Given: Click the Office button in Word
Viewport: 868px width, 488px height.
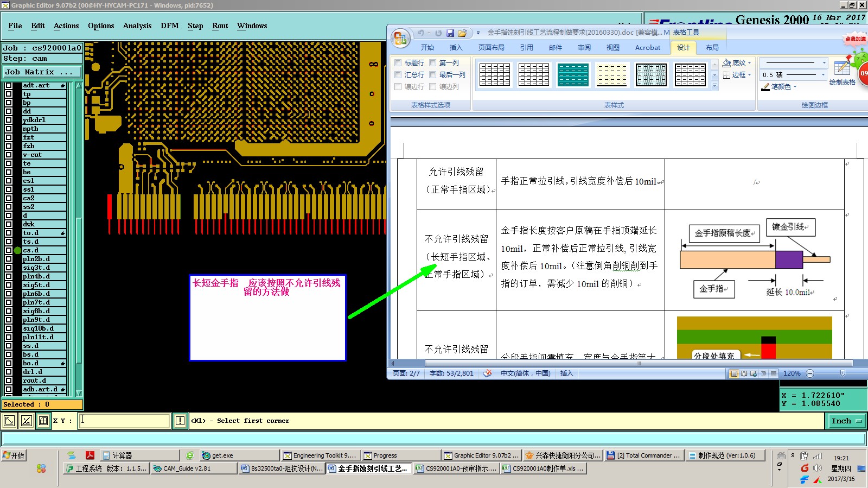Looking at the screenshot, I should [401, 38].
